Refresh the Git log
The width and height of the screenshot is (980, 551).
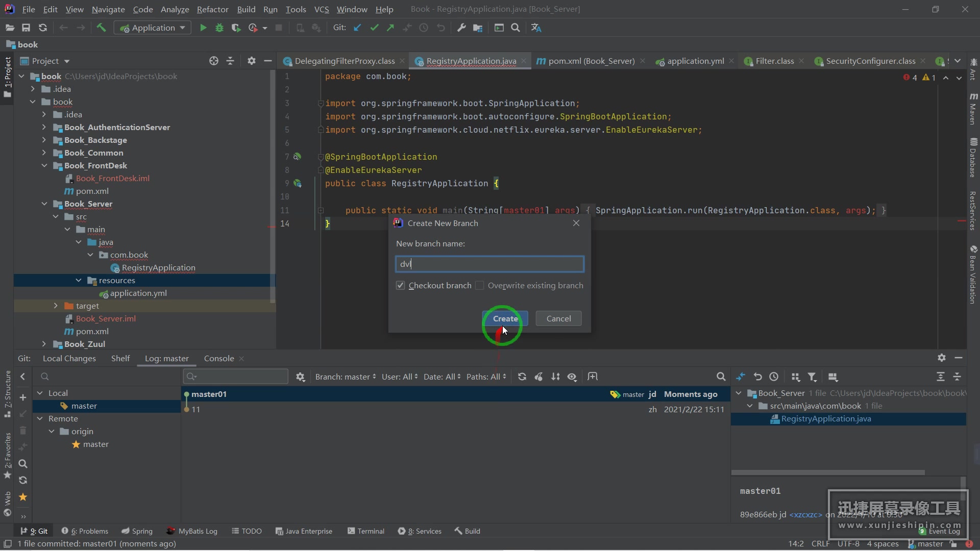(x=522, y=377)
